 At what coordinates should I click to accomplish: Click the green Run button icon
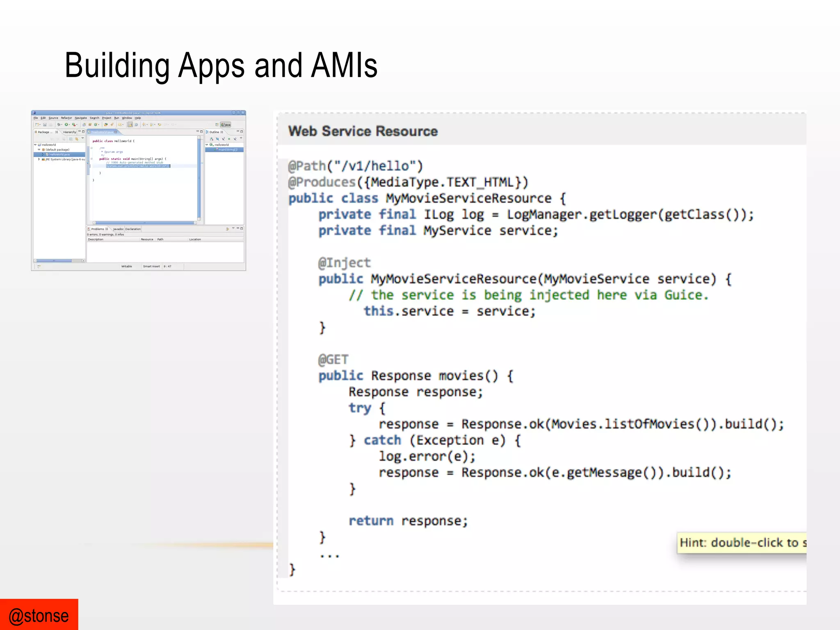click(x=66, y=124)
